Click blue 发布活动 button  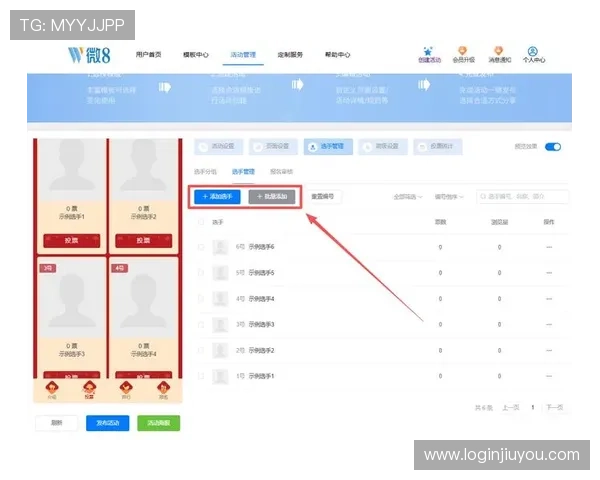pyautogui.click(x=108, y=423)
